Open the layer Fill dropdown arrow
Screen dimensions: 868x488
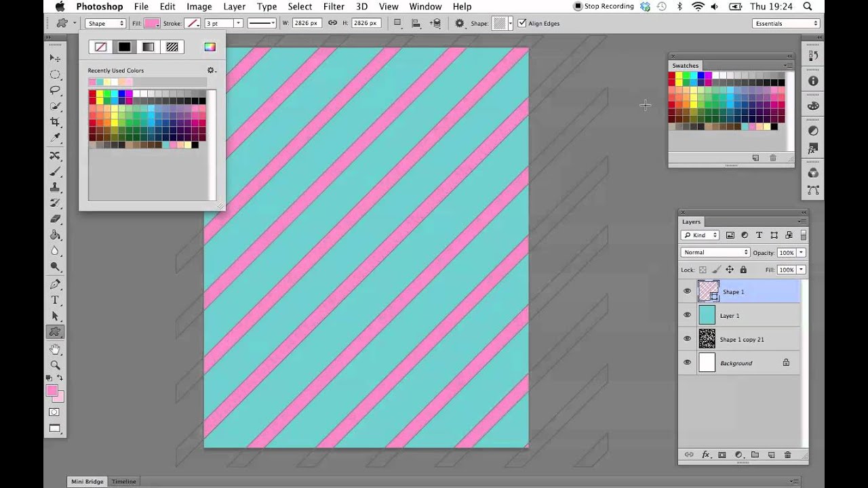pyautogui.click(x=801, y=270)
